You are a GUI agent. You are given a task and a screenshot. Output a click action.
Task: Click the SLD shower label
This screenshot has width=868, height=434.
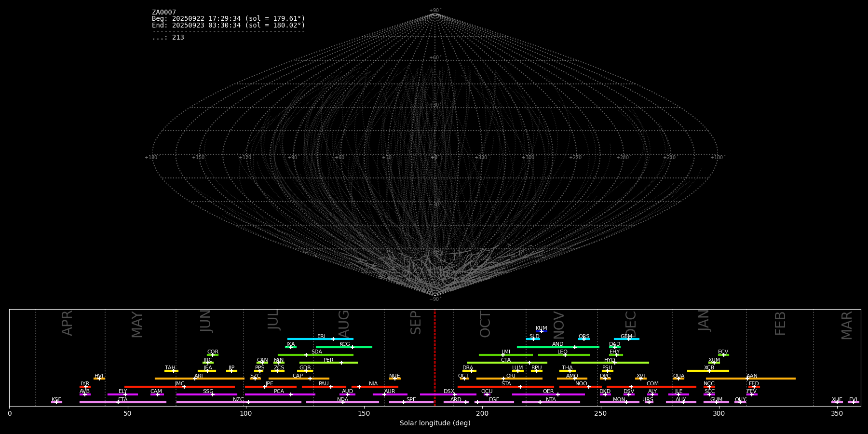(x=534, y=337)
